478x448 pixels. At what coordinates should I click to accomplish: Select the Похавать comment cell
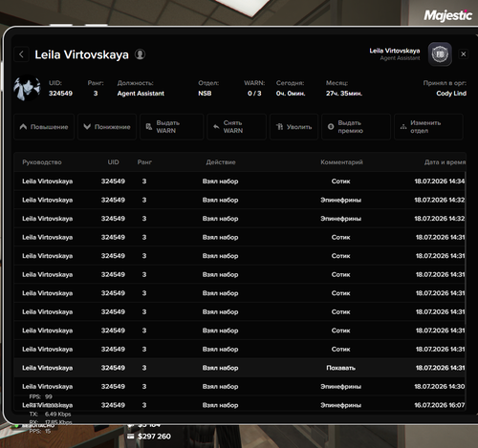[x=340, y=368]
